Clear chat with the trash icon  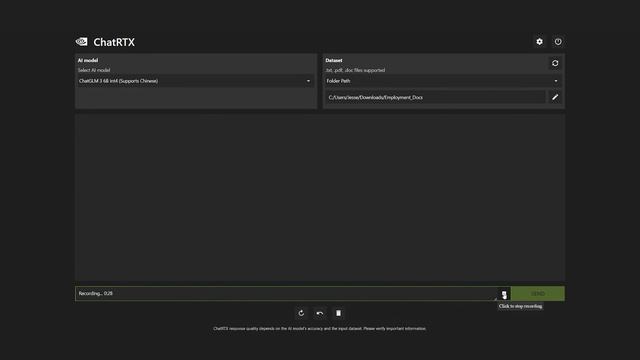[338, 313]
